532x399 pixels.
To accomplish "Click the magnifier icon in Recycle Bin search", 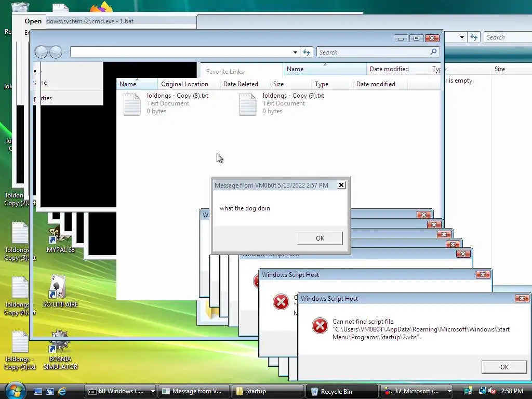I will pos(433,52).
